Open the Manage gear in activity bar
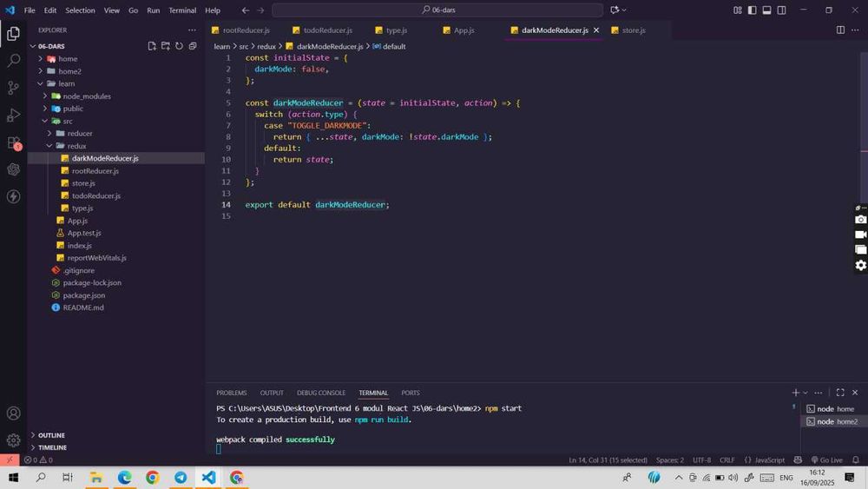 click(13, 440)
